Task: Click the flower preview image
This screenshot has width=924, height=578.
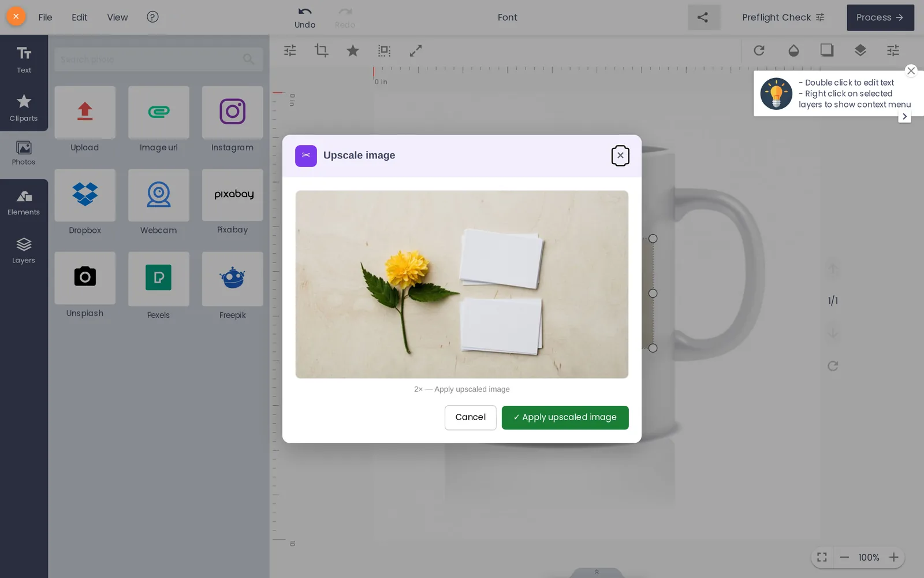Action: (x=462, y=284)
